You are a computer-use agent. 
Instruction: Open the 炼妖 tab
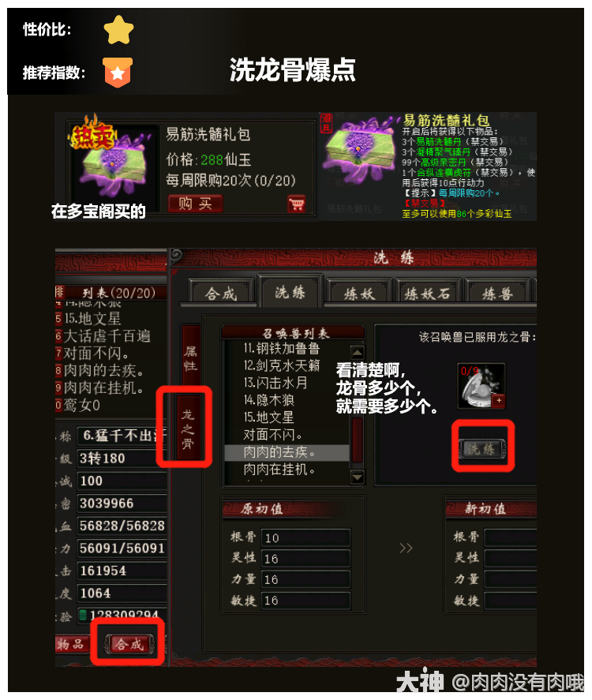[359, 294]
